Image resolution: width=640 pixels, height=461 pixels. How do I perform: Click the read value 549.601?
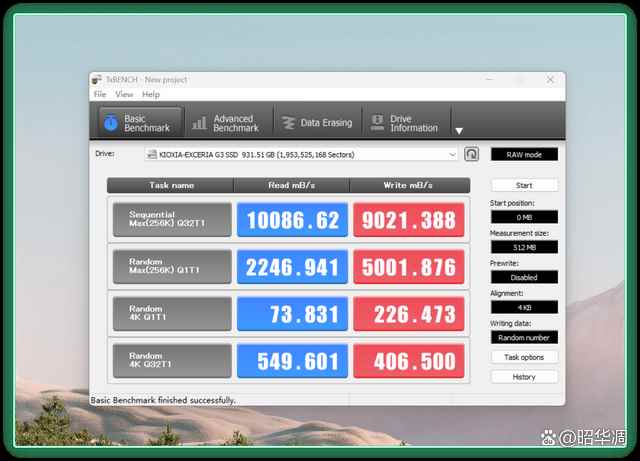tap(292, 361)
